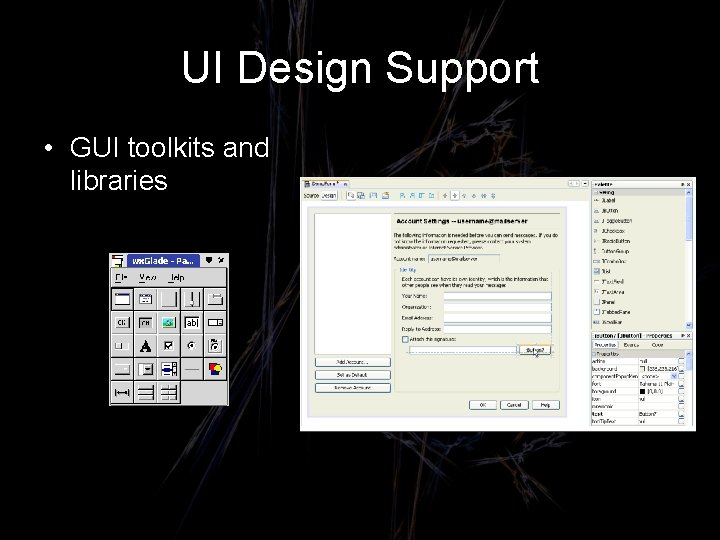
Task: Select the 'ab|' text control icon in wxGlade
Action: pyautogui.click(x=192, y=323)
